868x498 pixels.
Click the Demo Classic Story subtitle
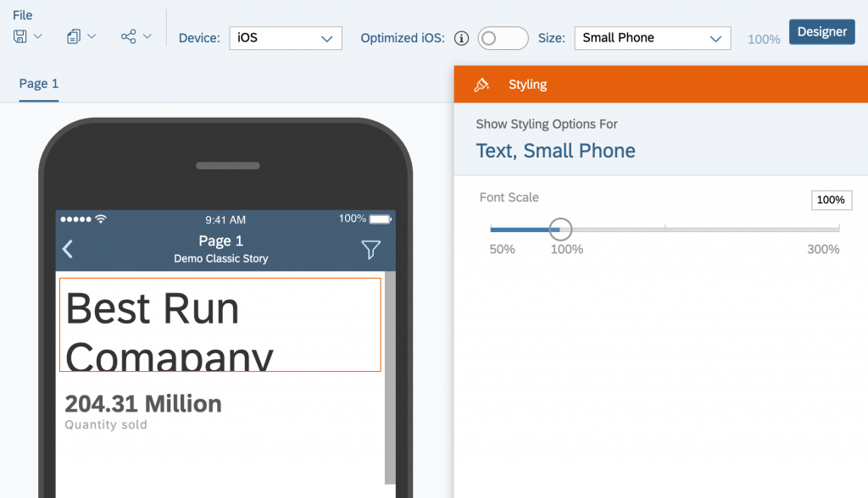click(221, 258)
